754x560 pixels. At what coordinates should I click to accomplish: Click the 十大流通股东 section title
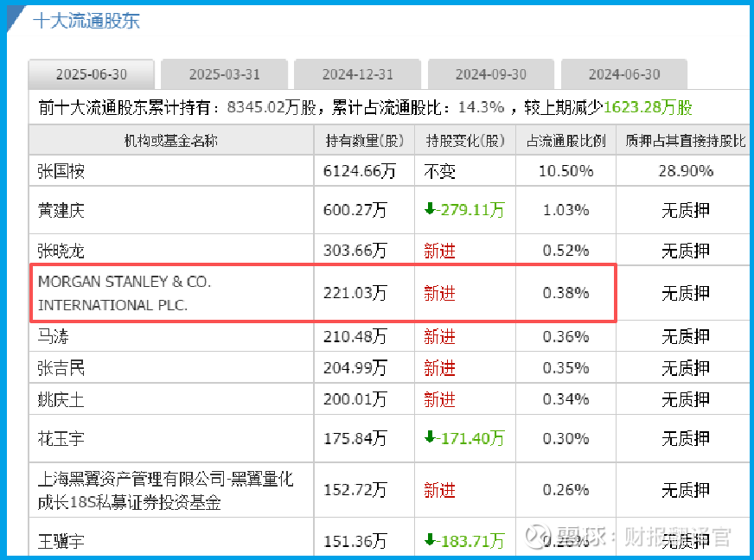[86, 20]
